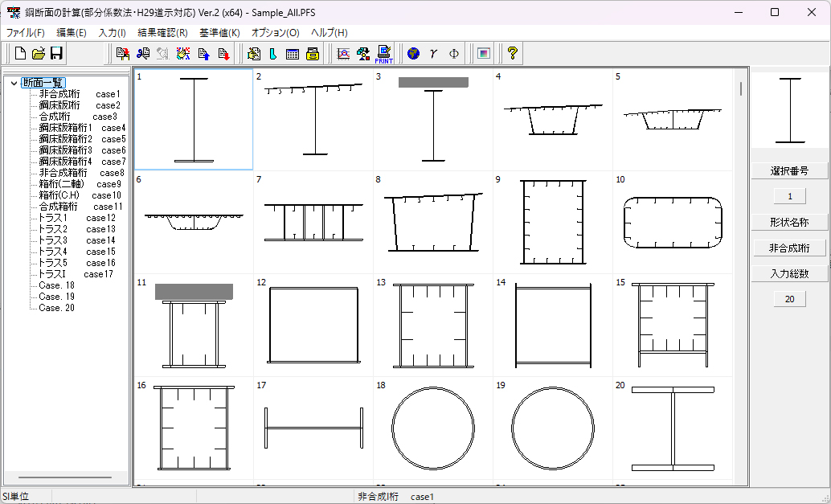Select tree item 鋼床版箱桁1 case4

(82, 128)
